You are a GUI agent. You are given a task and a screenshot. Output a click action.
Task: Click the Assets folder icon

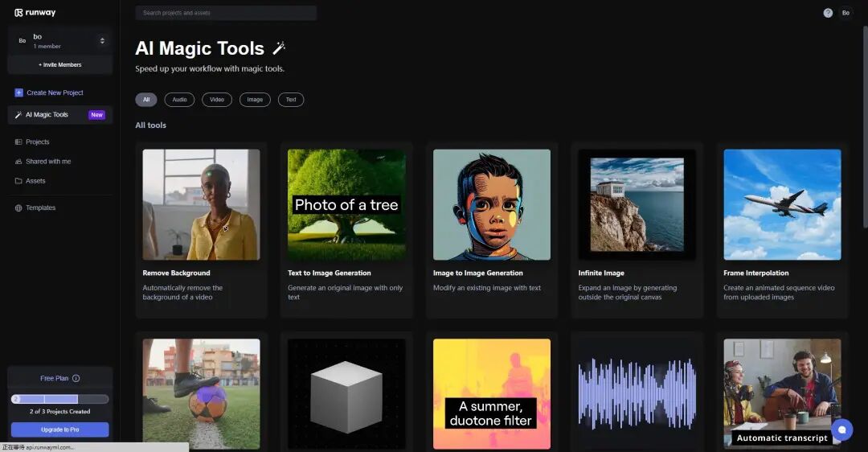[18, 181]
